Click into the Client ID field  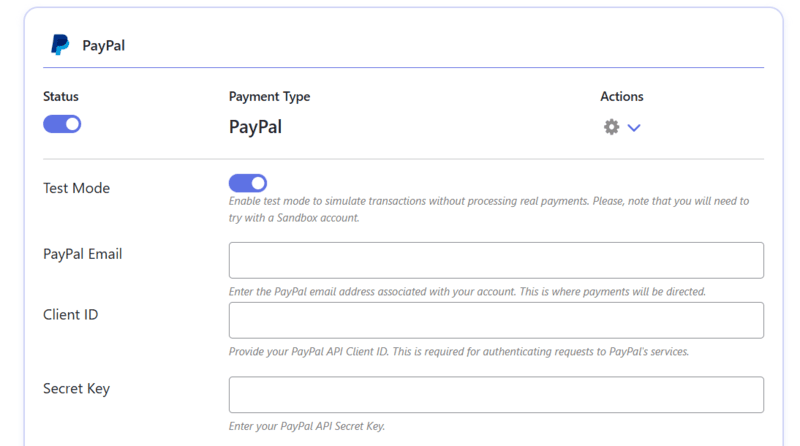[496, 320]
